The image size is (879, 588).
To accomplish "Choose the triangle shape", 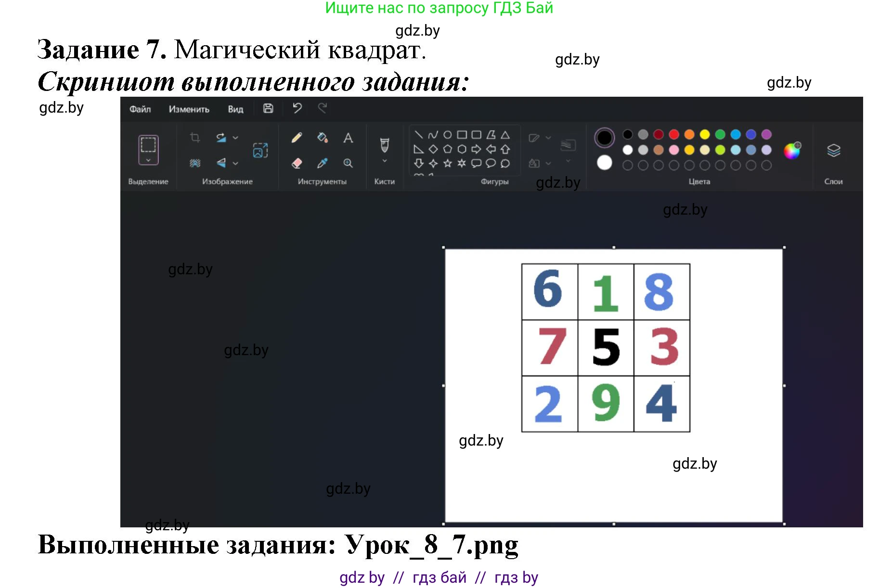I will pyautogui.click(x=505, y=135).
